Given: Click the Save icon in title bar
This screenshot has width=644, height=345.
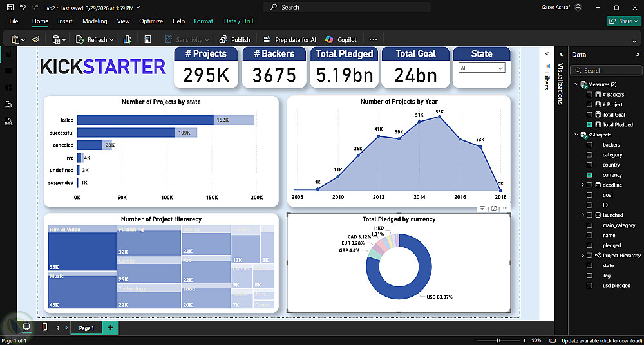Looking at the screenshot, I should click(10, 7).
